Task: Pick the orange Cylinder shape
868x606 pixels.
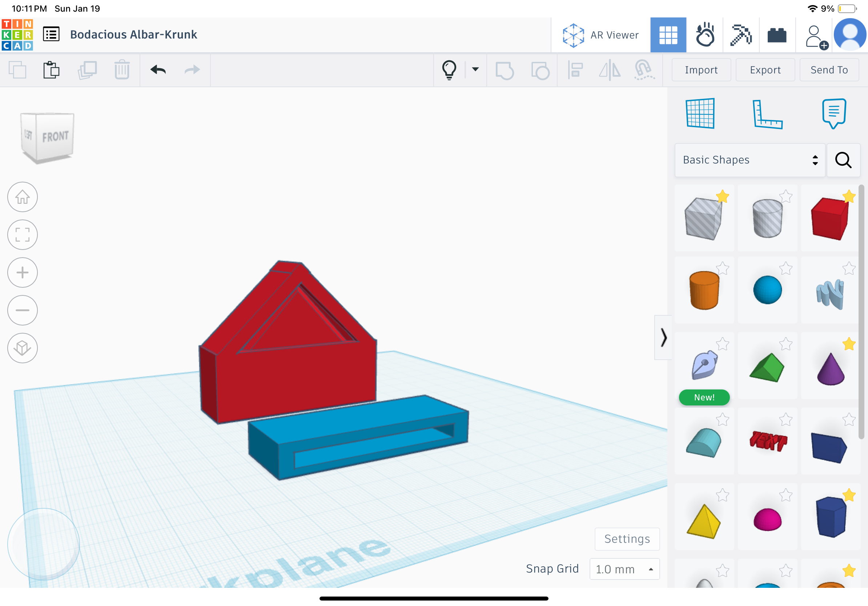Action: coord(704,290)
